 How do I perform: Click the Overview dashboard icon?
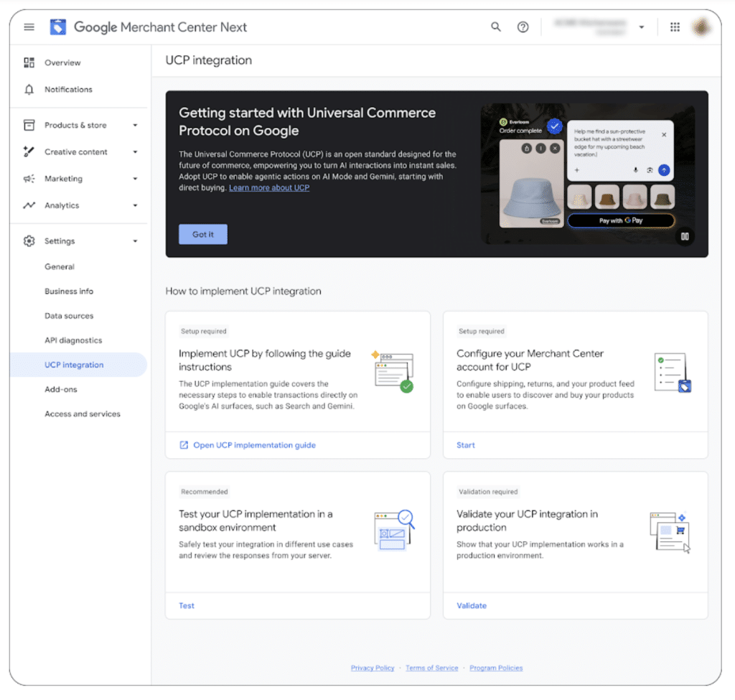click(x=29, y=63)
